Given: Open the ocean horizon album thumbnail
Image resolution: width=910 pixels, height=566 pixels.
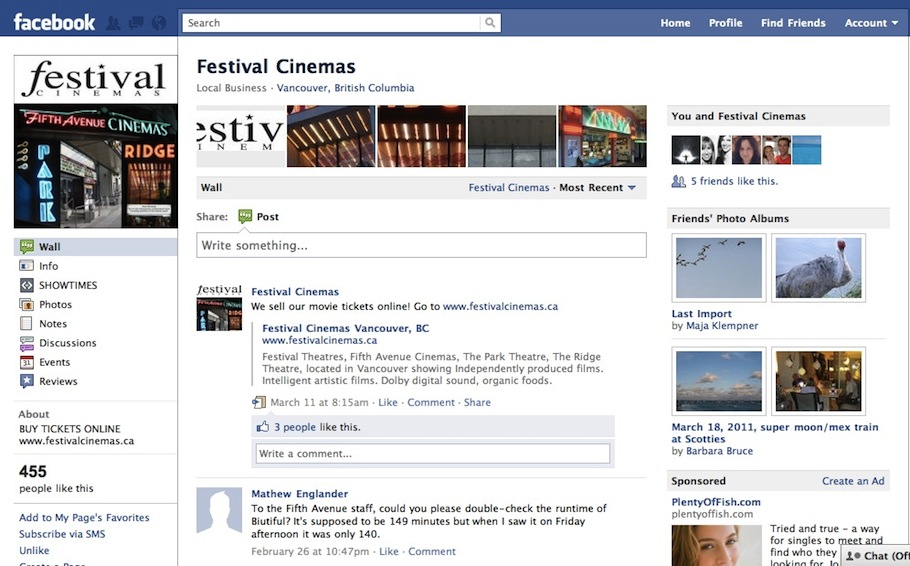Looking at the screenshot, I should (x=718, y=381).
